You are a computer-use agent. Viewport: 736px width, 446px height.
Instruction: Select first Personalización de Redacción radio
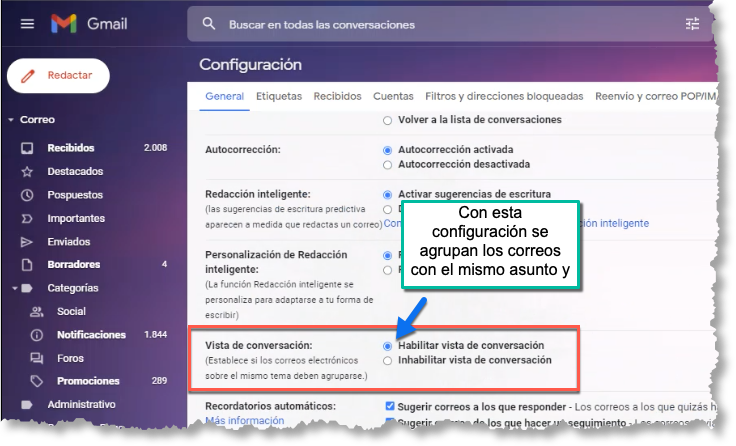point(387,255)
